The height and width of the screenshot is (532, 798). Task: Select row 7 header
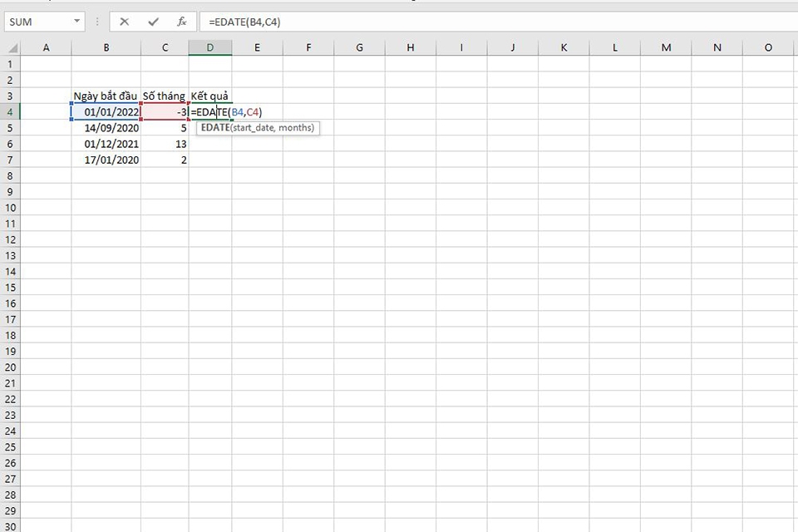tap(11, 160)
